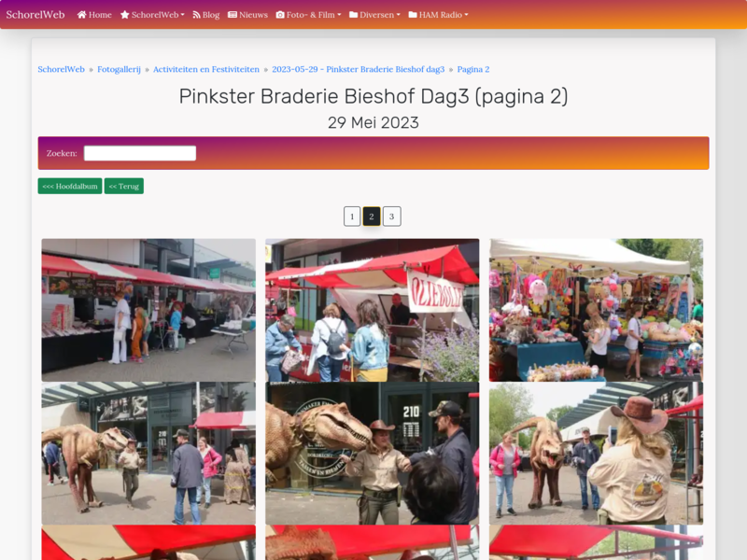The width and height of the screenshot is (747, 560).
Task: Focus the Zoeken search input field
Action: [x=140, y=153]
